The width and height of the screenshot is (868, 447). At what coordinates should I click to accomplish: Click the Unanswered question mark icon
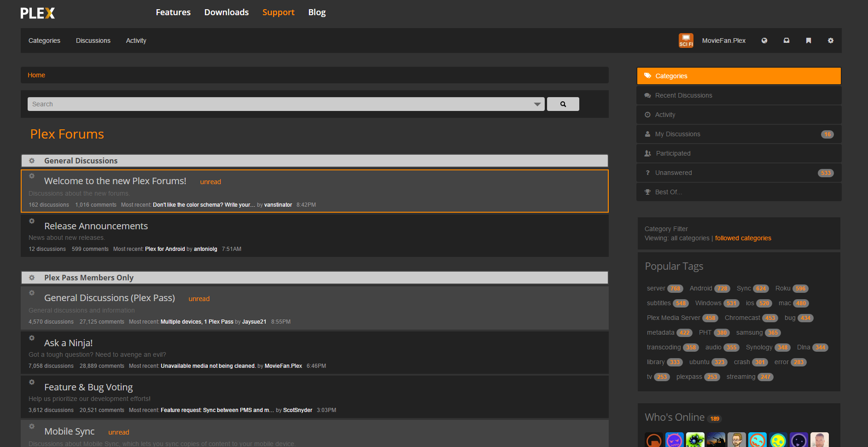pyautogui.click(x=647, y=173)
